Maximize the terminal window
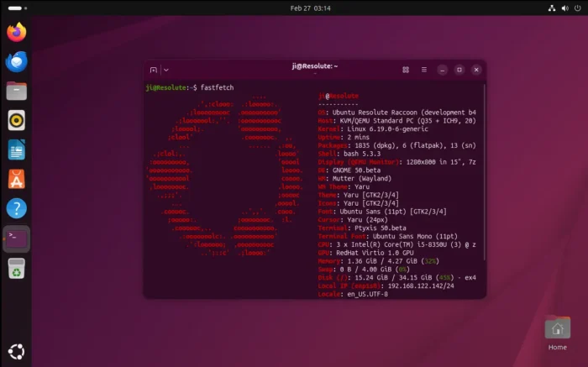This screenshot has width=588, height=367. coord(459,70)
